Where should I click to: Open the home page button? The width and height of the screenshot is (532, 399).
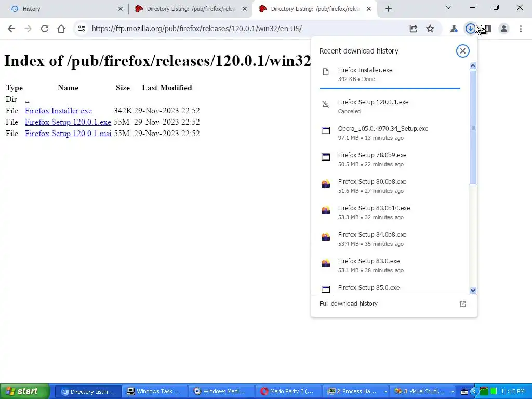point(61,29)
